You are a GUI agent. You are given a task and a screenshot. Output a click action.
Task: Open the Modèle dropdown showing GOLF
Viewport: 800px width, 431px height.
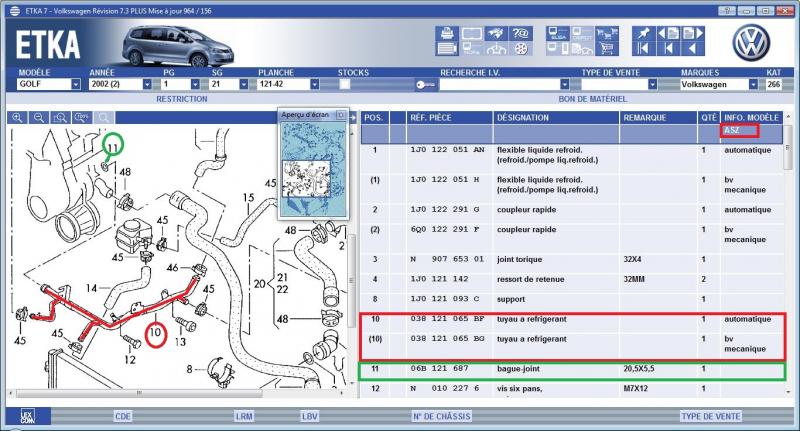(x=76, y=84)
